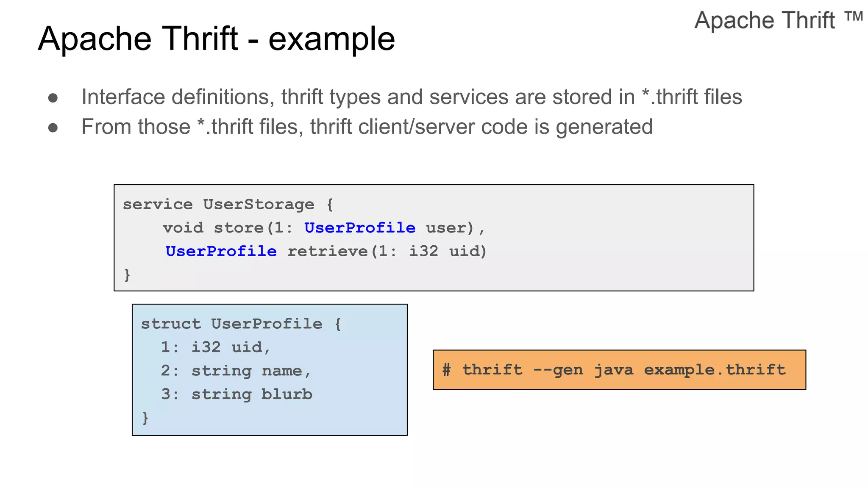Screen dimensions: 868x488
Task: Click 'example.thrift' in the command
Action: (715, 370)
